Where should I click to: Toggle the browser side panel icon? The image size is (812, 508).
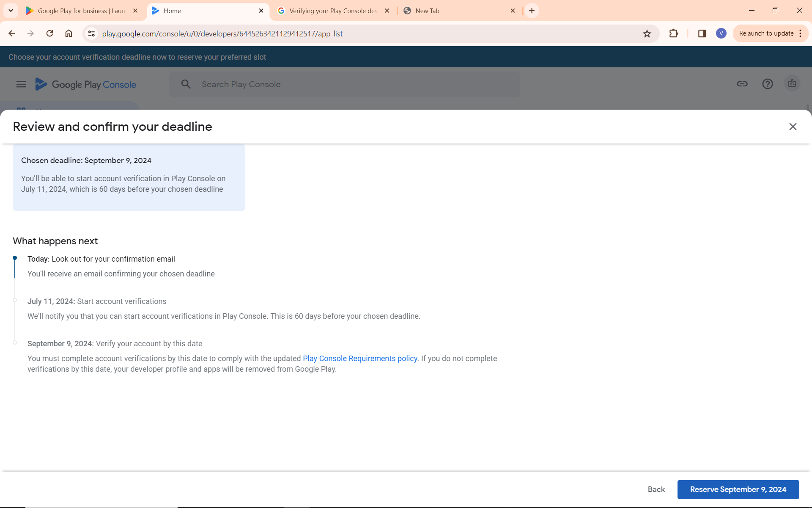702,33
